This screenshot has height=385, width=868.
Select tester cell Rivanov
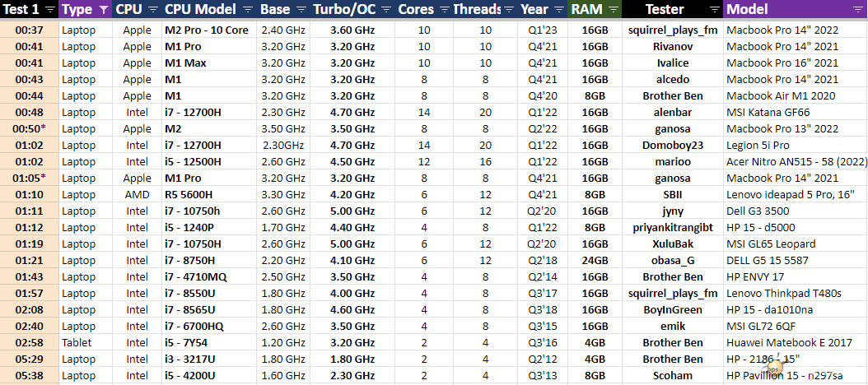coord(673,46)
